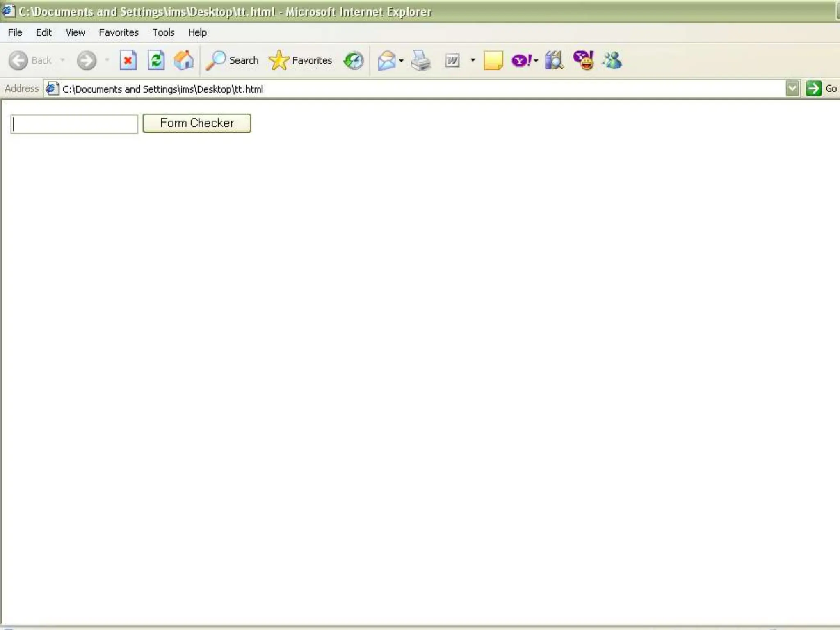Launch Yahoo Messenger smiley icon
The height and width of the screenshot is (630, 840).
pyautogui.click(x=584, y=61)
